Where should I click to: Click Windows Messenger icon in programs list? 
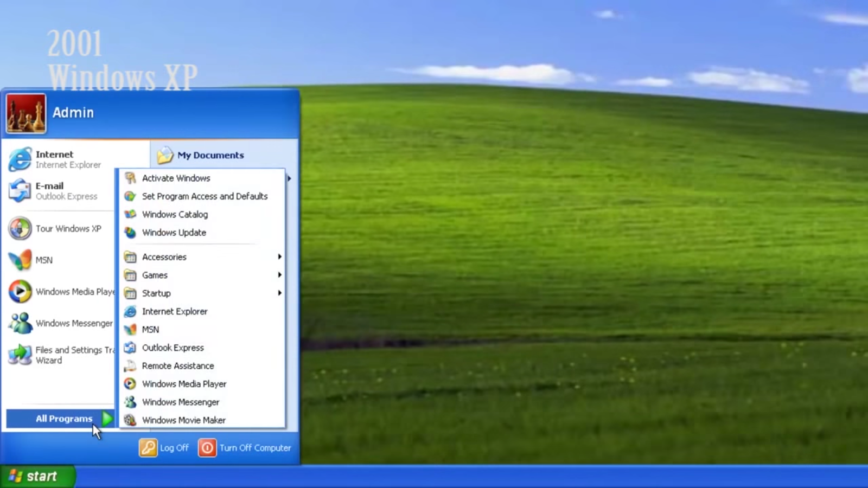[x=130, y=402]
